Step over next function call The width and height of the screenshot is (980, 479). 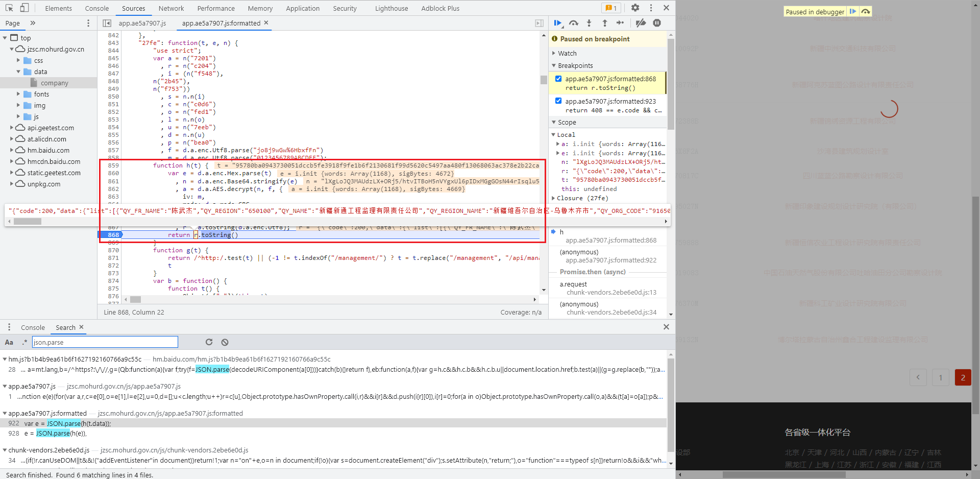click(574, 23)
